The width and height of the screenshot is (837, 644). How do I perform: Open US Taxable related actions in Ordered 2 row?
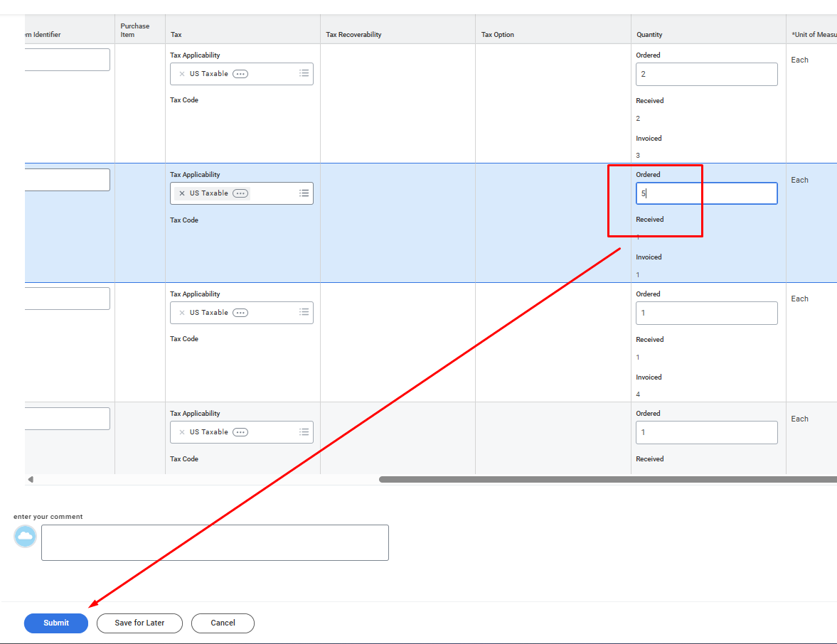[x=240, y=74]
